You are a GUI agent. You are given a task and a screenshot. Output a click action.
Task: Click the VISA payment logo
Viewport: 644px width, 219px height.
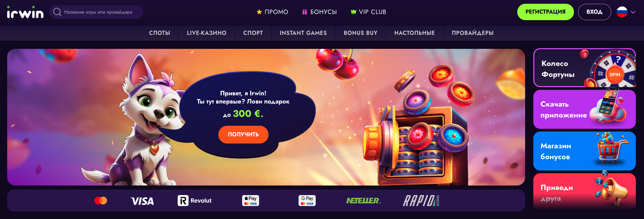142,201
